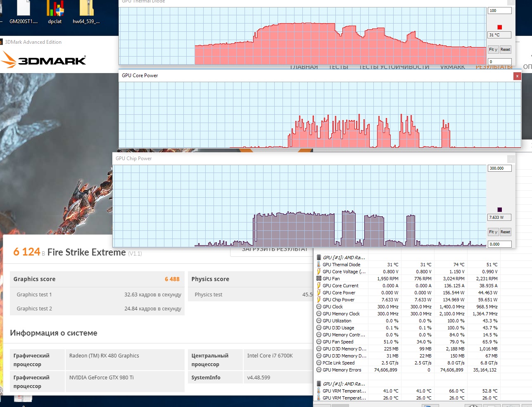
Task: Click the 7.633 W value box in the Chip Power graph
Action: click(x=499, y=218)
